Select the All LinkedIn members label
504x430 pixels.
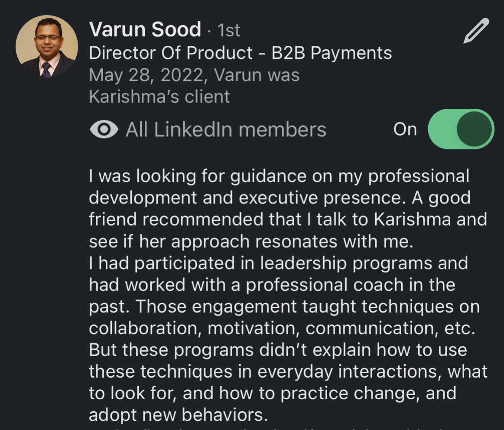coord(226,129)
